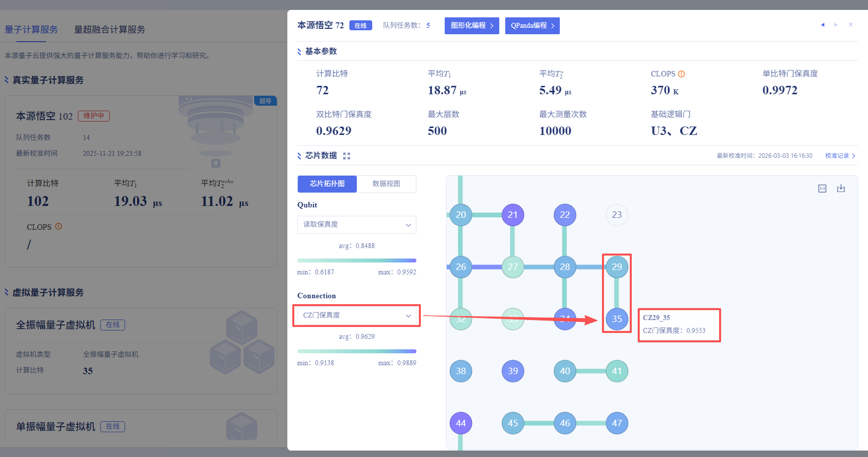Click the CLOPS info icon in 基本参数
The width and height of the screenshot is (868, 457).
(681, 74)
